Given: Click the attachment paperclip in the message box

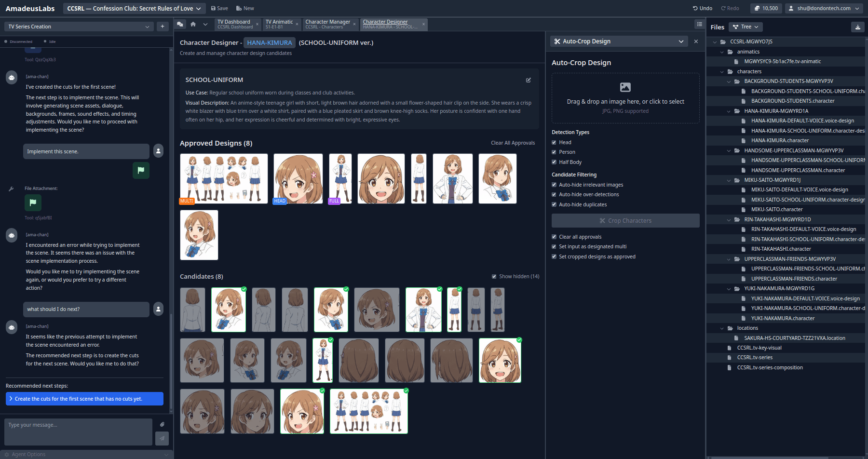Looking at the screenshot, I should 163,424.
